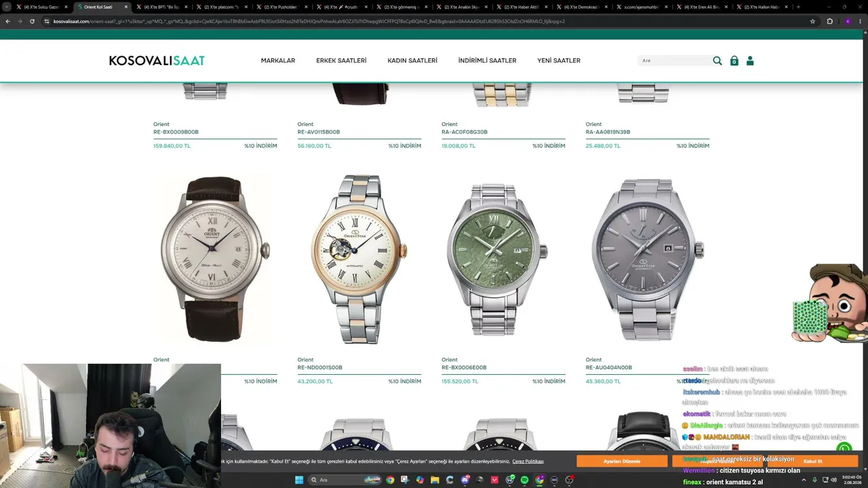Screen dimensions: 868x488
Task: Bookmark this page with the star icon
Action: [x=812, y=21]
